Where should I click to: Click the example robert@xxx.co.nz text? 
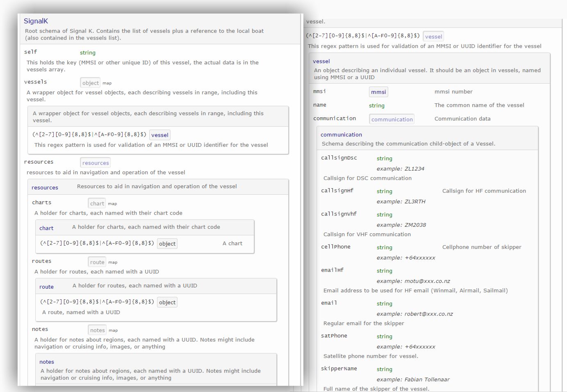click(x=414, y=314)
